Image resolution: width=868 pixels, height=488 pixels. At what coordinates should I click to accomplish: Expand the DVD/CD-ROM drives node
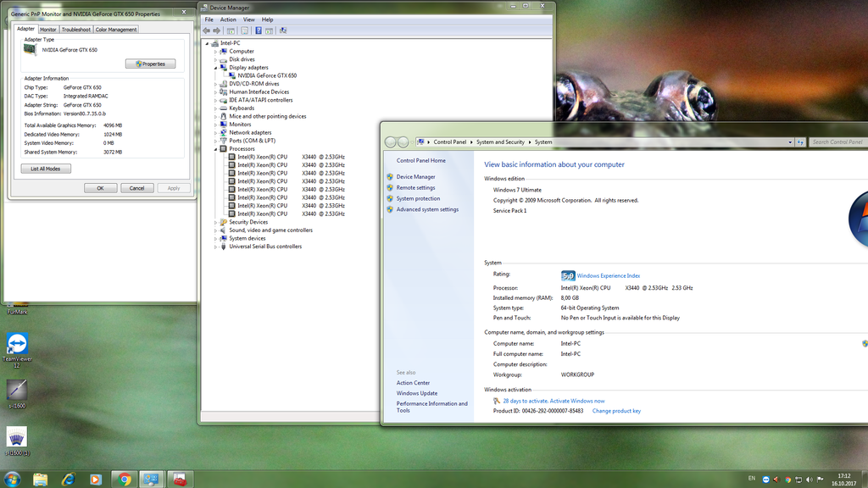[x=216, y=84]
